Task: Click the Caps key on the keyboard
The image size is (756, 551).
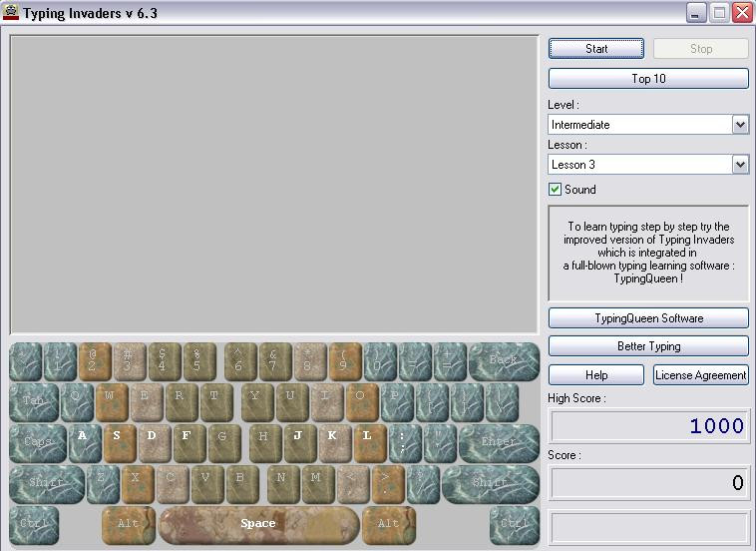Action: pos(38,444)
